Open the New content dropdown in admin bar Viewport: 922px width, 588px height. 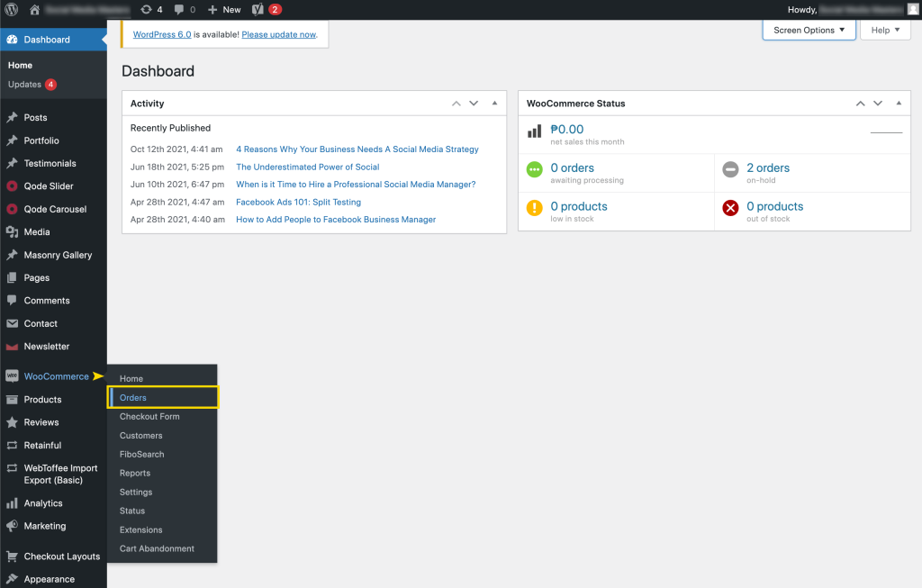[224, 9]
